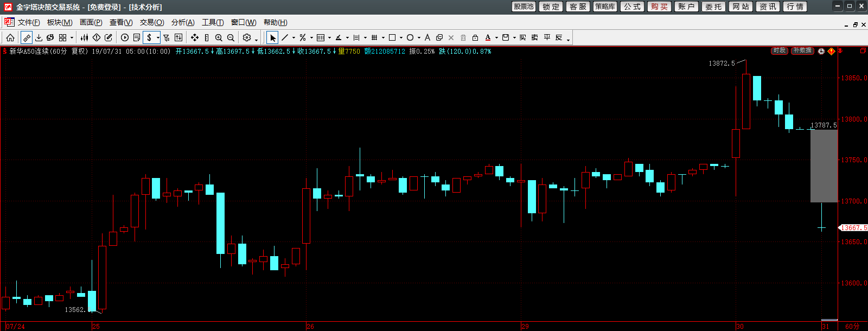This screenshot has height=331, width=868.
Task: Click the 策略库 button
Action: pyautogui.click(x=605, y=7)
